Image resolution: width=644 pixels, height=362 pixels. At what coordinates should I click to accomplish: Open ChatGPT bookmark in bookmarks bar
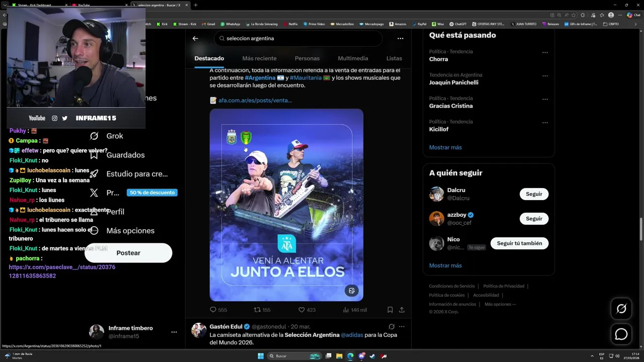tap(457, 24)
